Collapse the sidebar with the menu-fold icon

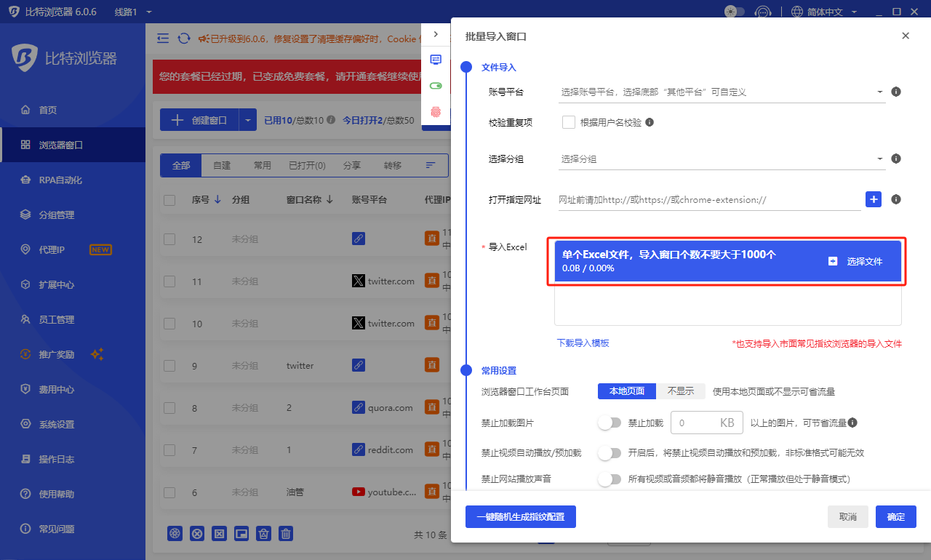[x=163, y=39]
